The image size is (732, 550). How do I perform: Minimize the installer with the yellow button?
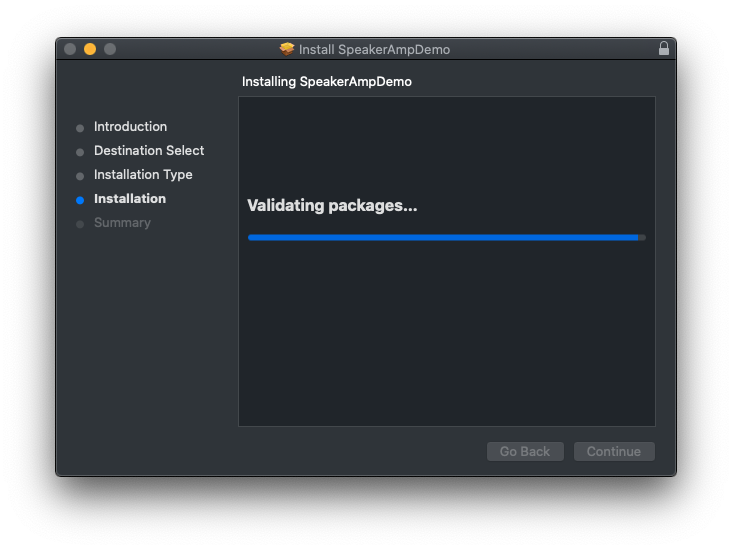(90, 49)
